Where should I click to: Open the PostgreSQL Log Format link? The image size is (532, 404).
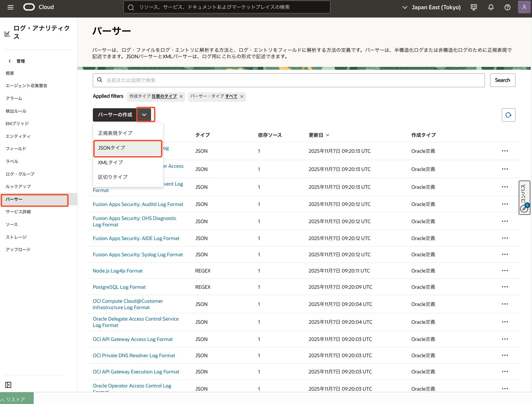[119, 287]
